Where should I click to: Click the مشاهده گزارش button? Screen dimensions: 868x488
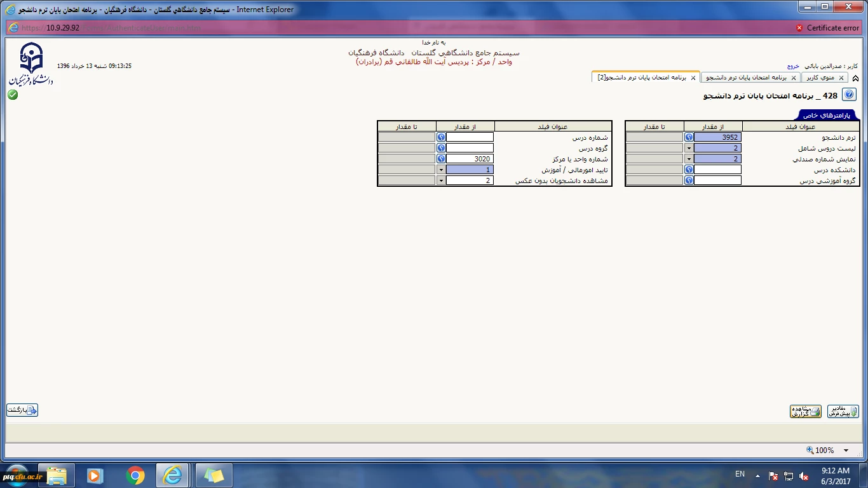(805, 411)
